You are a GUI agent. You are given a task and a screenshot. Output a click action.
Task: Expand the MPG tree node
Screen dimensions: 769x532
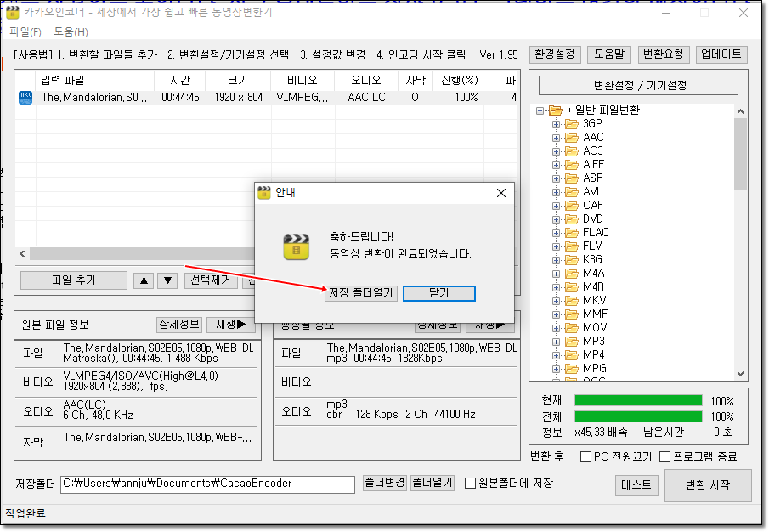[556, 369]
